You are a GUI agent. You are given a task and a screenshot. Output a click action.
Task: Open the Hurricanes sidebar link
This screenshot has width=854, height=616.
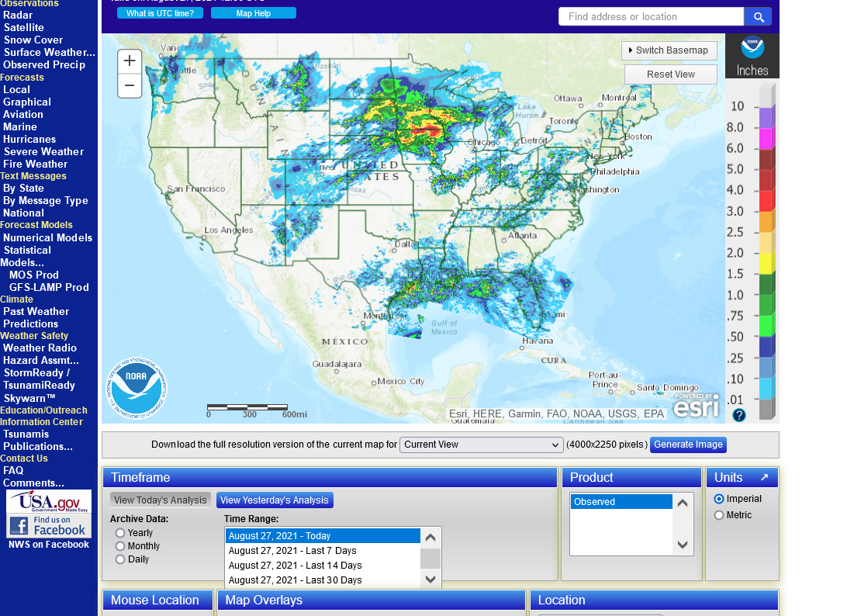coord(29,140)
